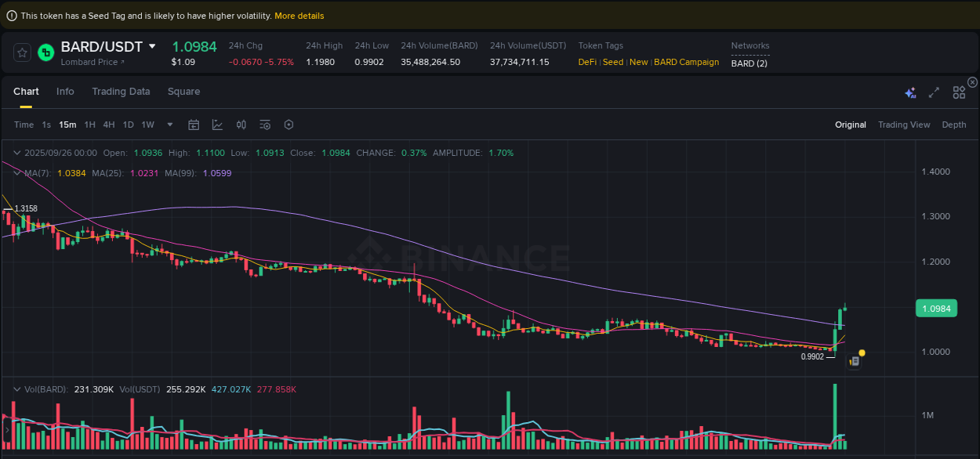Click the 0.9902 low price marker
The image size is (980, 459).
(x=813, y=356)
